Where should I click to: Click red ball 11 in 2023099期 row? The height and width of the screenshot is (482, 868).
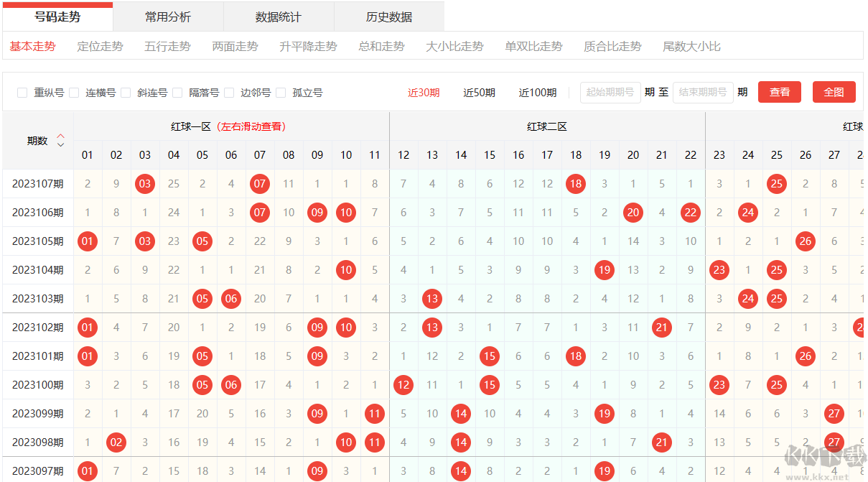click(x=375, y=414)
